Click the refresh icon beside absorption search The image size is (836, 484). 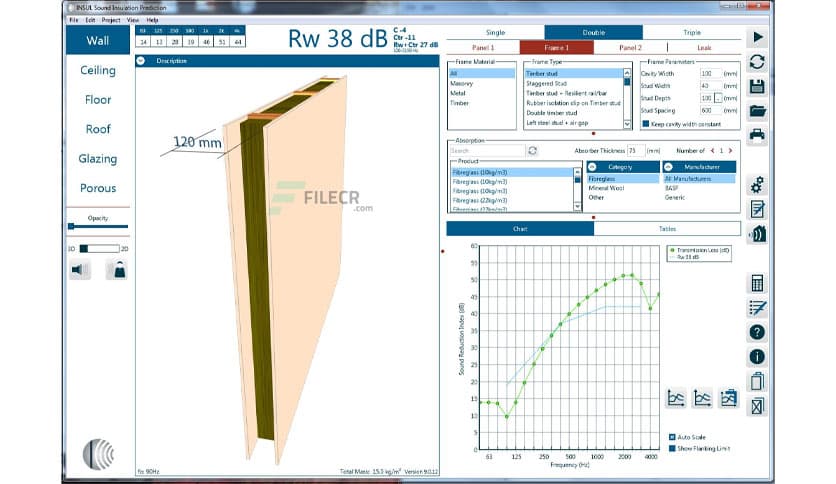coord(532,151)
